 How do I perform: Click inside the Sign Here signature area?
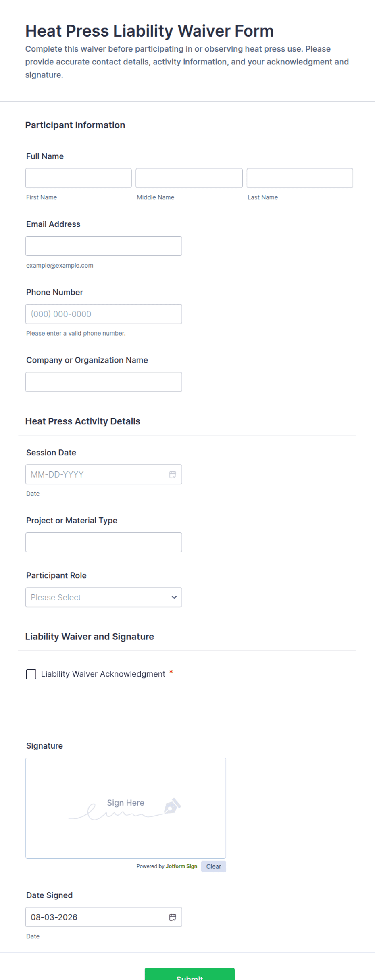click(126, 808)
